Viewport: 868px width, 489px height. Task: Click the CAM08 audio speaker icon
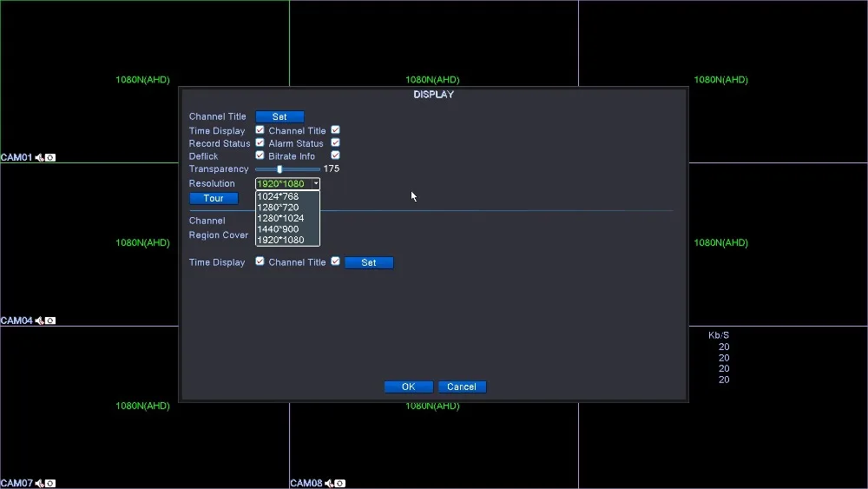point(329,484)
